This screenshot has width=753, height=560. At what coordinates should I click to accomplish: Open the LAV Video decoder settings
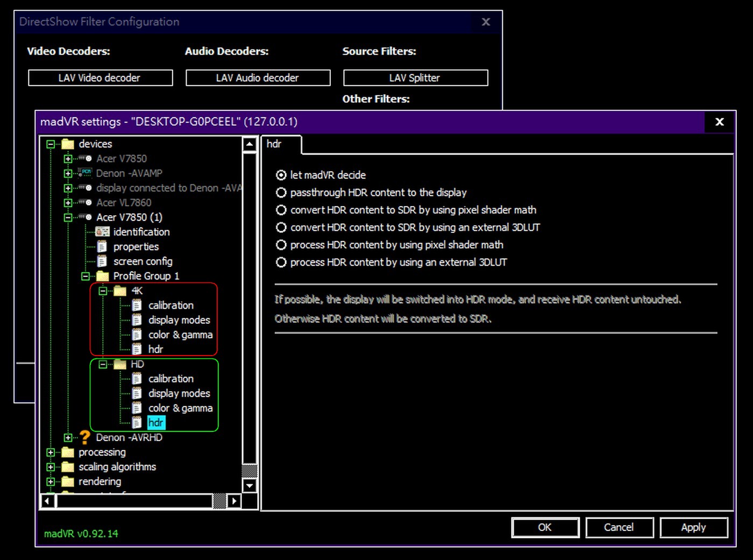point(100,78)
